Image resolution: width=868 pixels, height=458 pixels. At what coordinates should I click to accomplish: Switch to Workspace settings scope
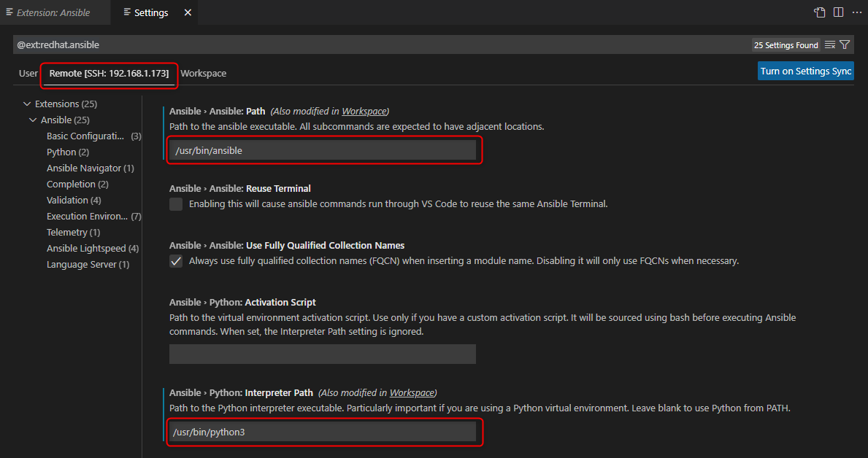pos(203,73)
